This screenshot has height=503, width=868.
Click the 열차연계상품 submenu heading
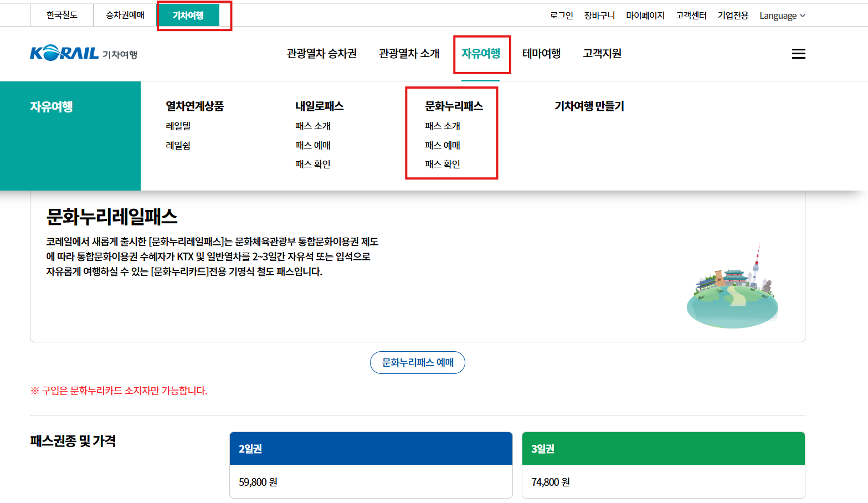click(x=195, y=106)
